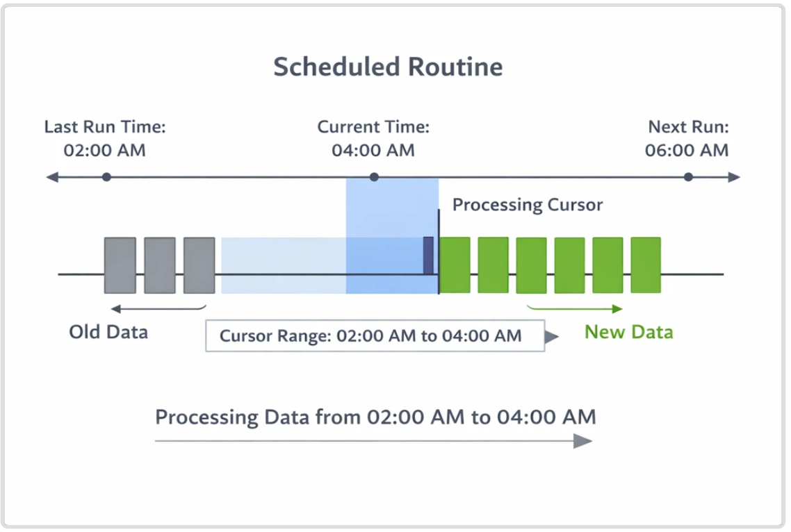Select the middle gray old data block
Viewport: 791px width, 532px height.
point(160,265)
